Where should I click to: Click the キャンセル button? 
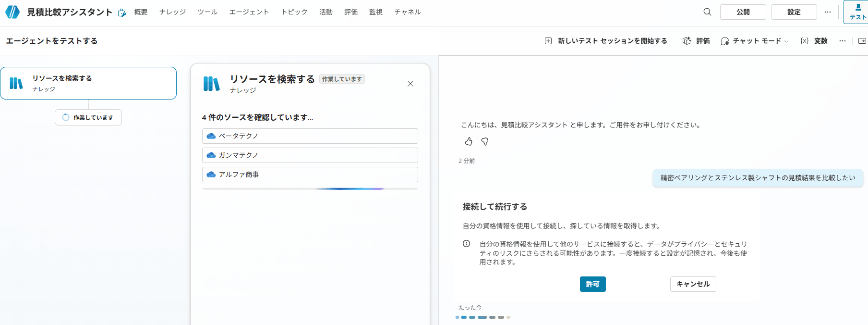(693, 284)
